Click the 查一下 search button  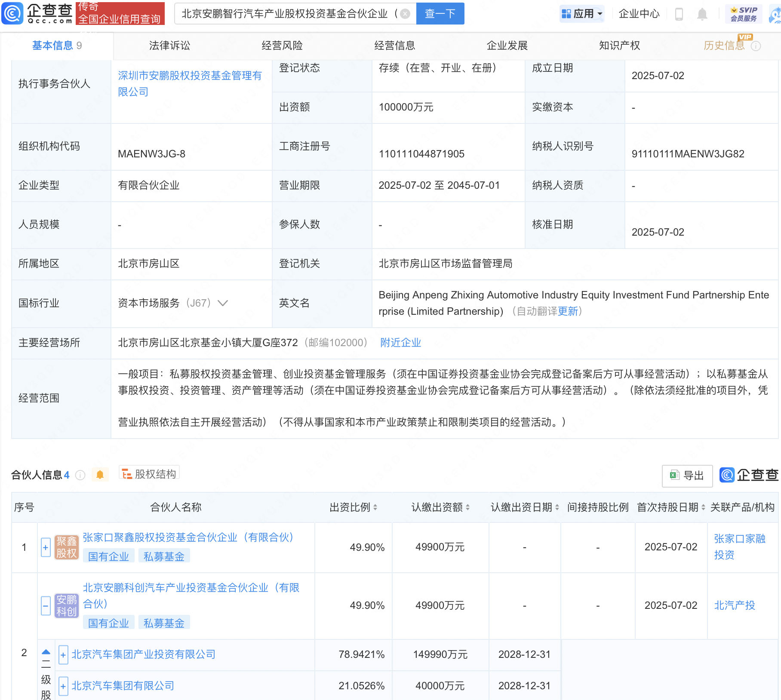(440, 14)
